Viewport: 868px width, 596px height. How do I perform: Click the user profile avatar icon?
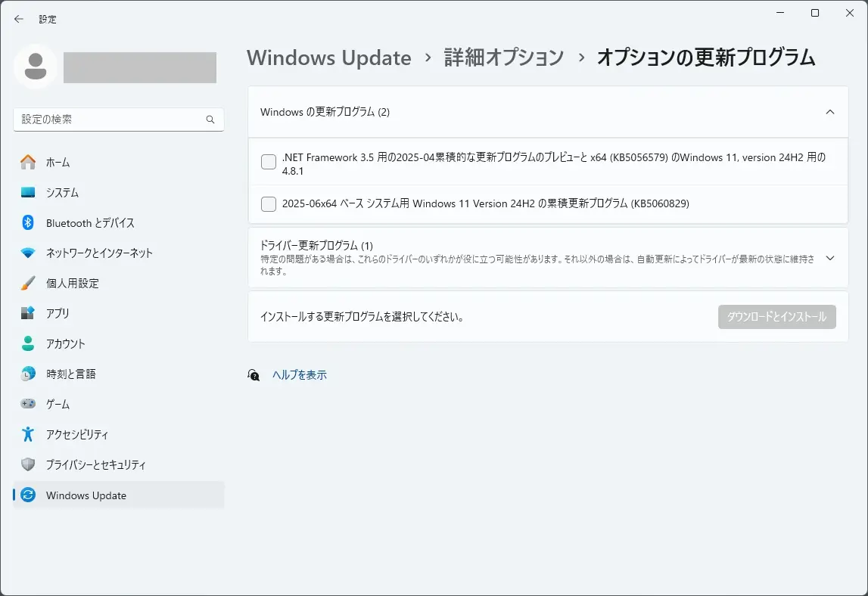click(x=36, y=67)
